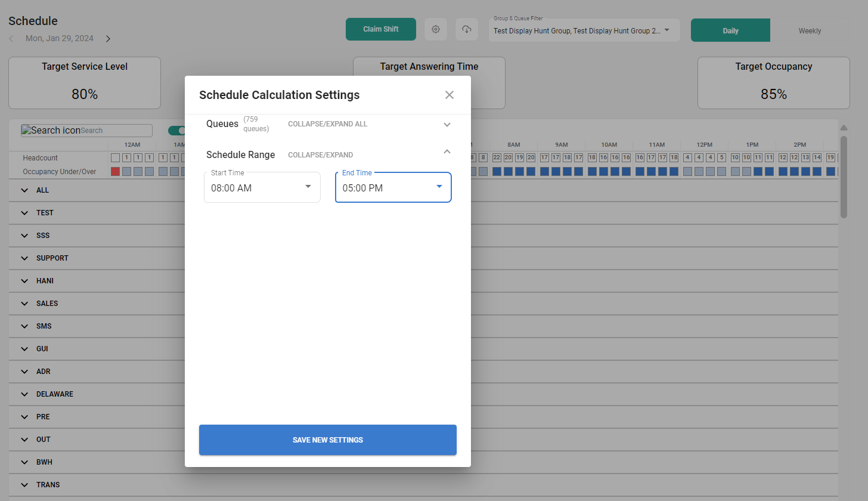The image size is (868, 501).
Task: Expand the Queues section chevron
Action: pos(447,125)
